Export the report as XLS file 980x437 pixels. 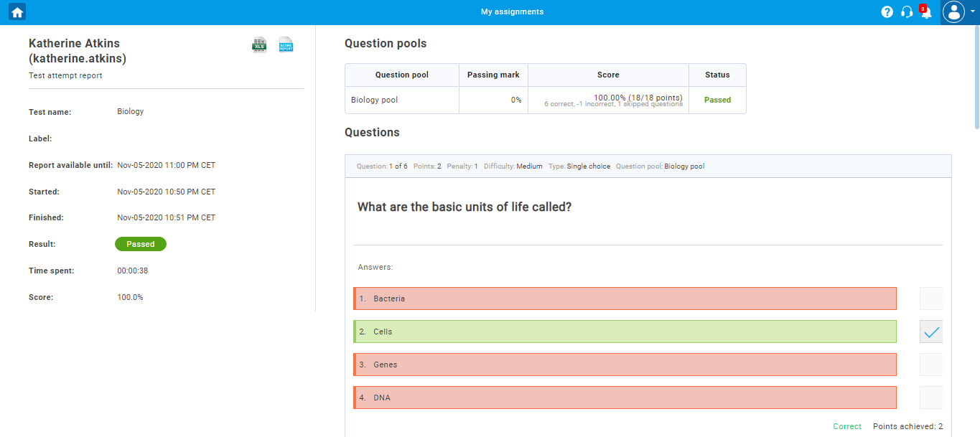point(258,44)
